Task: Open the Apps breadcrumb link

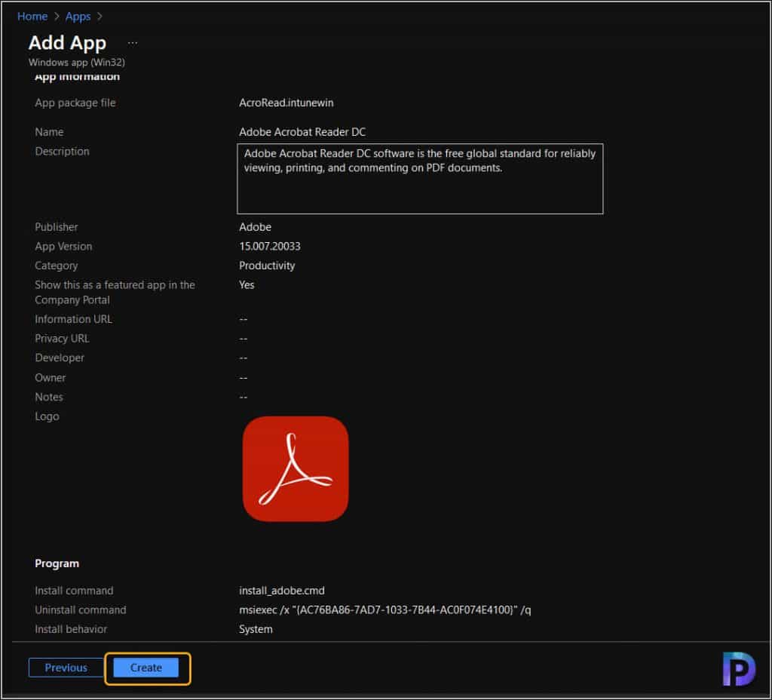Action: coord(78,17)
